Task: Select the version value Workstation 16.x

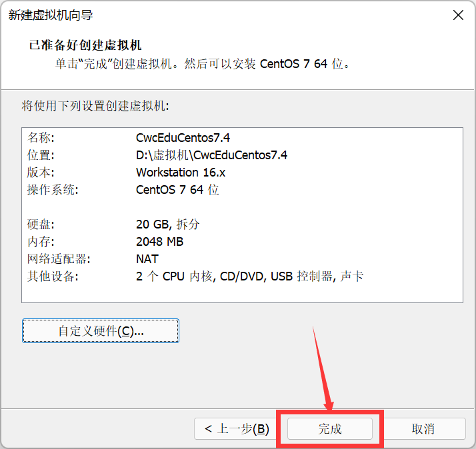Action: pos(181,173)
